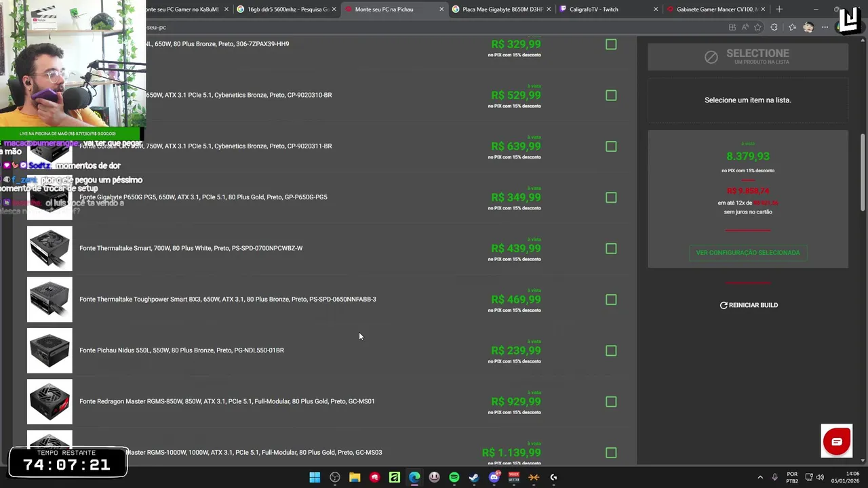868x488 pixels.
Task: Close the CaligrafoTV Twitch tab
Action: pyautogui.click(x=656, y=9)
